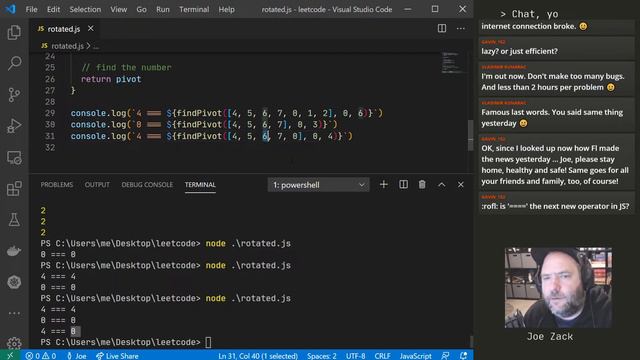The image size is (640, 360).
Task: Open the Extensions view
Action: click(14, 189)
